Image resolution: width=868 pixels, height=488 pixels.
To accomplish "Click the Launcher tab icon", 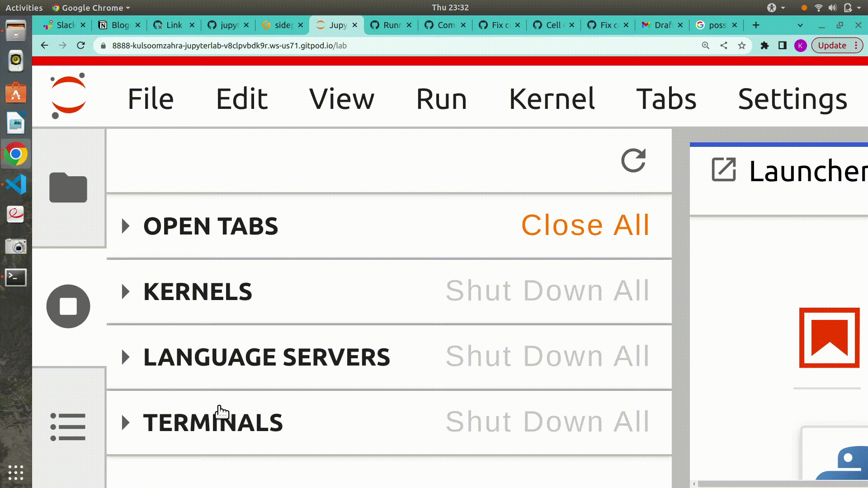I will [724, 170].
